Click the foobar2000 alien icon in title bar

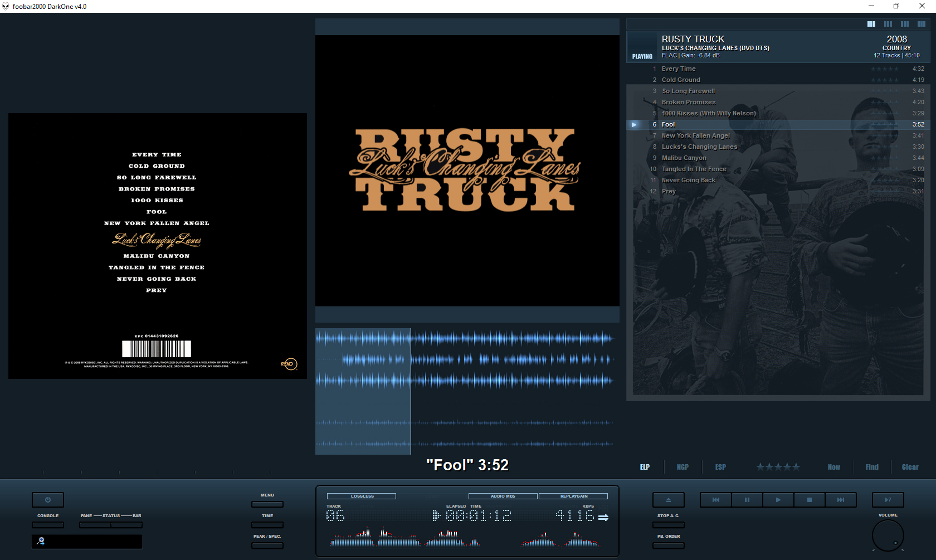click(x=6, y=6)
